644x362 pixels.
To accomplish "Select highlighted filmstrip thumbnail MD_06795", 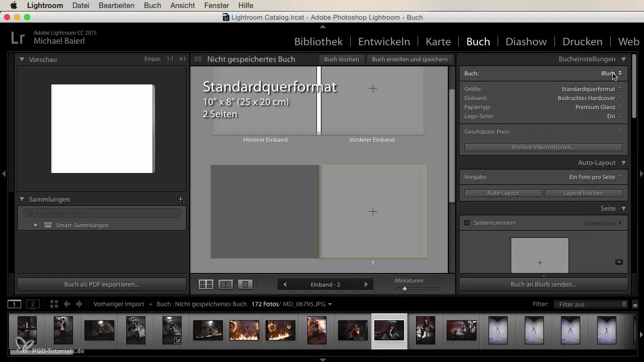I will pyautogui.click(x=389, y=330).
